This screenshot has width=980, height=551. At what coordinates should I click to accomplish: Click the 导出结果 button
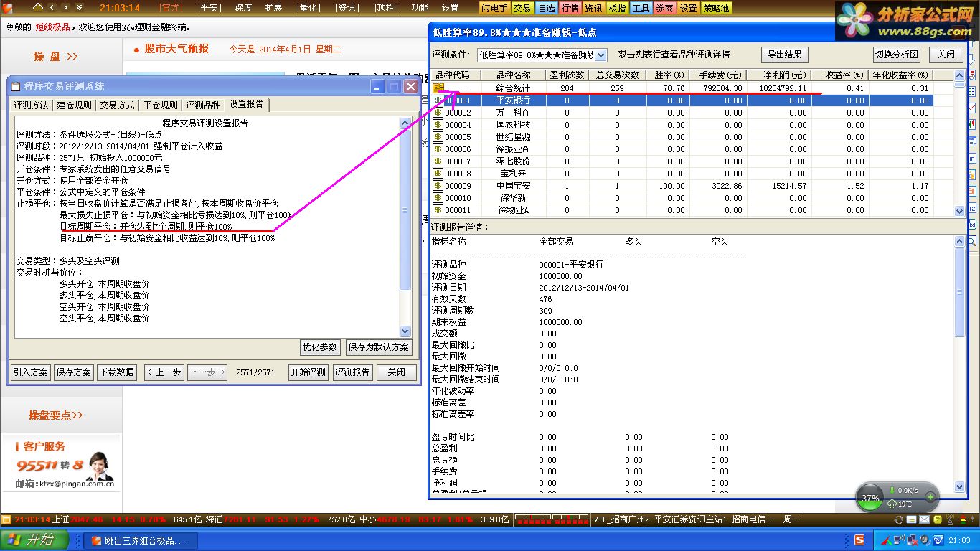785,55
